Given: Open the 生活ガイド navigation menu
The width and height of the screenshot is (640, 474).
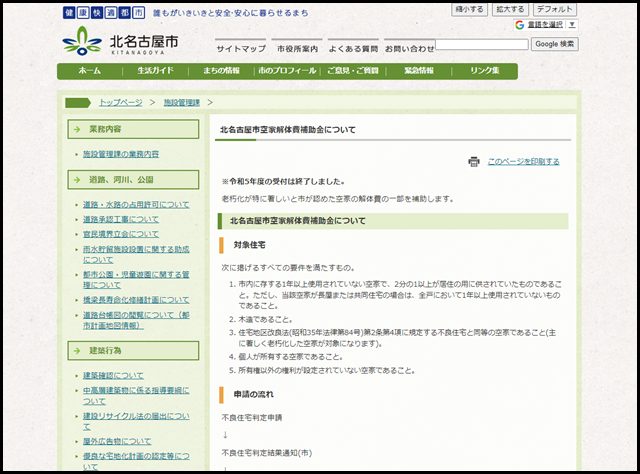Looking at the screenshot, I should 155,71.
